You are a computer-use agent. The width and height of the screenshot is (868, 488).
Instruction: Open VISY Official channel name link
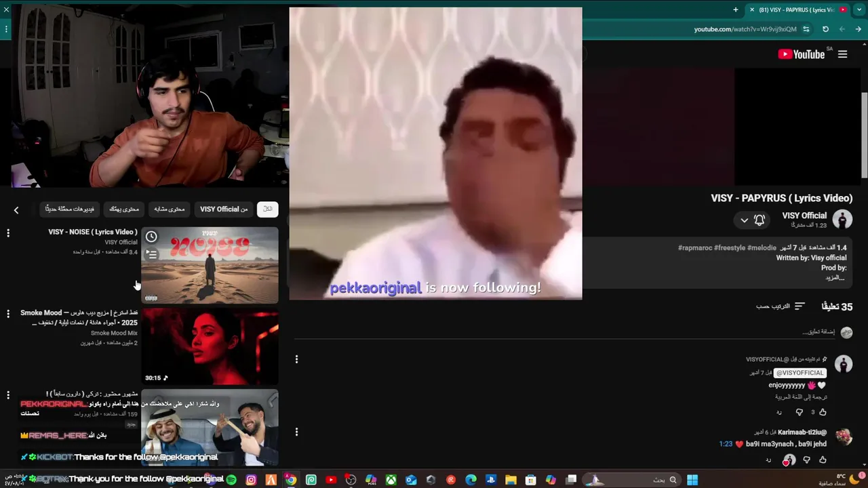click(x=804, y=216)
